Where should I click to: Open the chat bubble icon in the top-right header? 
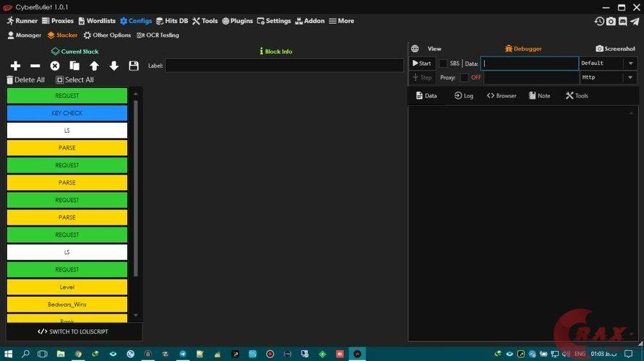click(x=623, y=22)
